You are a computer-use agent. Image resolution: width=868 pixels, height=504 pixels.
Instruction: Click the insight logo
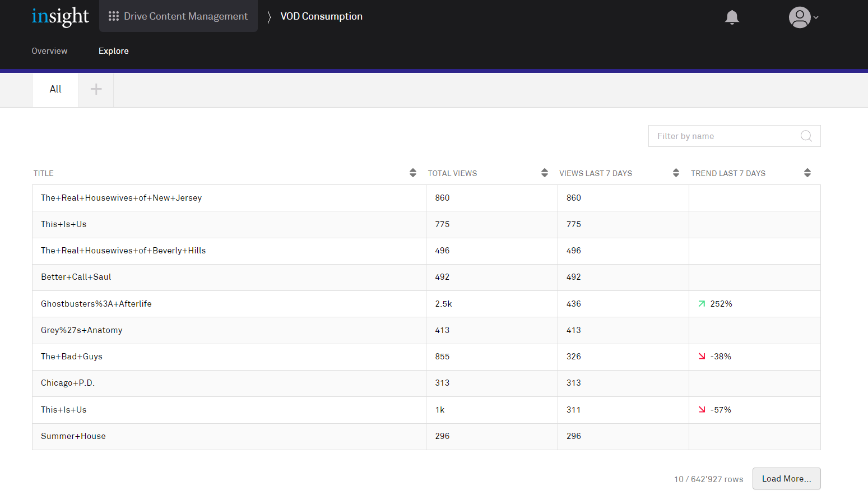[60, 17]
